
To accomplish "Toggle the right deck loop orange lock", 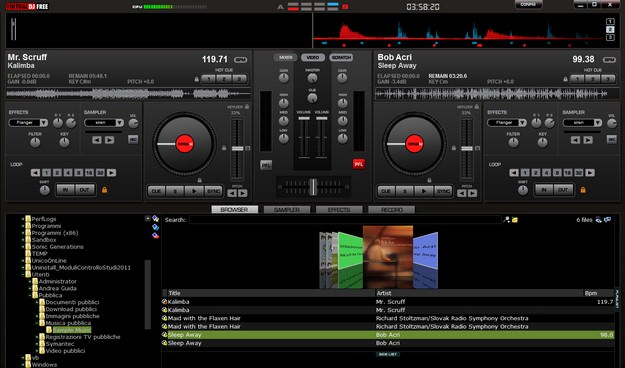I will [583, 190].
